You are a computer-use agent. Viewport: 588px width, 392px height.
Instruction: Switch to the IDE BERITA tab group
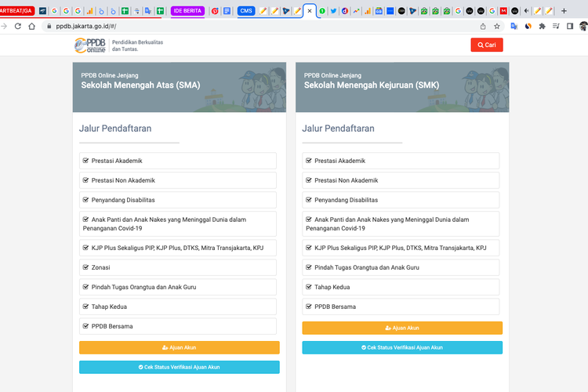click(x=187, y=11)
